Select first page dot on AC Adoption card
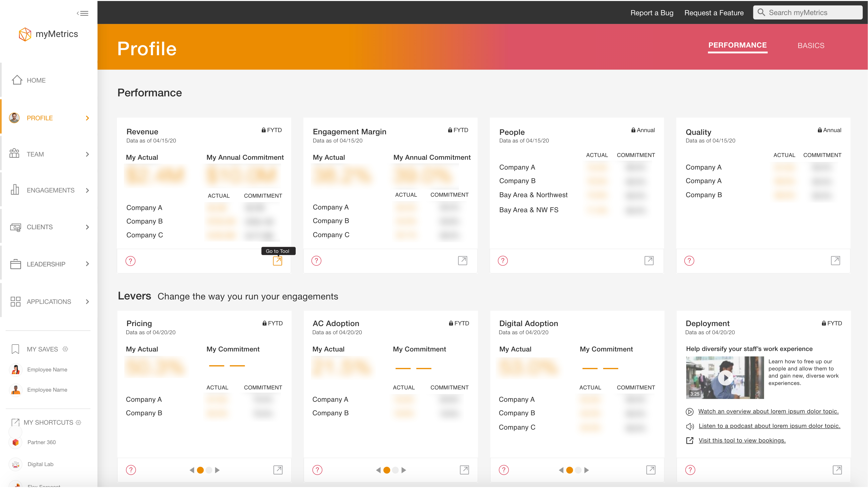Viewport: 868px width, 488px height. 387,470
